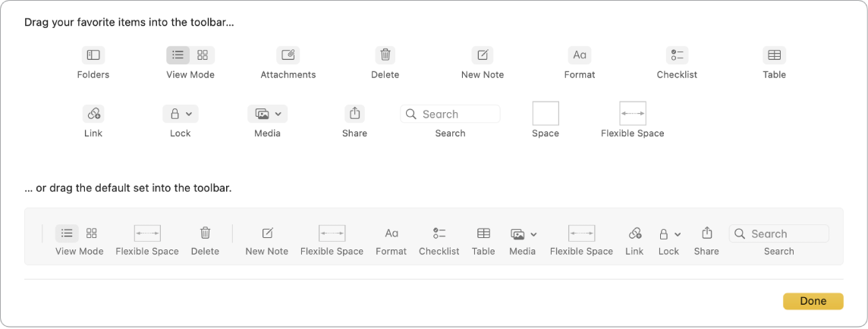Click the Checklist icon in the top palette

click(677, 55)
